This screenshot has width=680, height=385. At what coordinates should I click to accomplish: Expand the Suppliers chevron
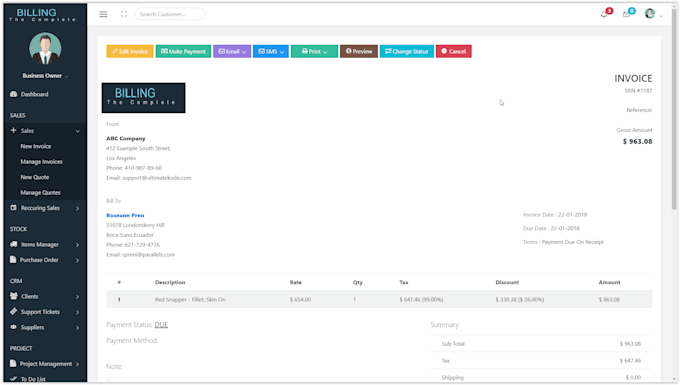tap(78, 328)
